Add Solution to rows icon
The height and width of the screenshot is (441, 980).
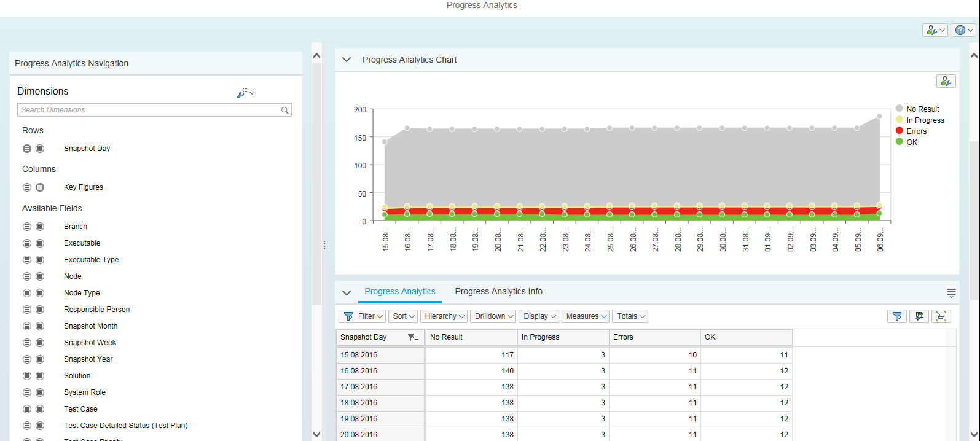[x=27, y=376]
